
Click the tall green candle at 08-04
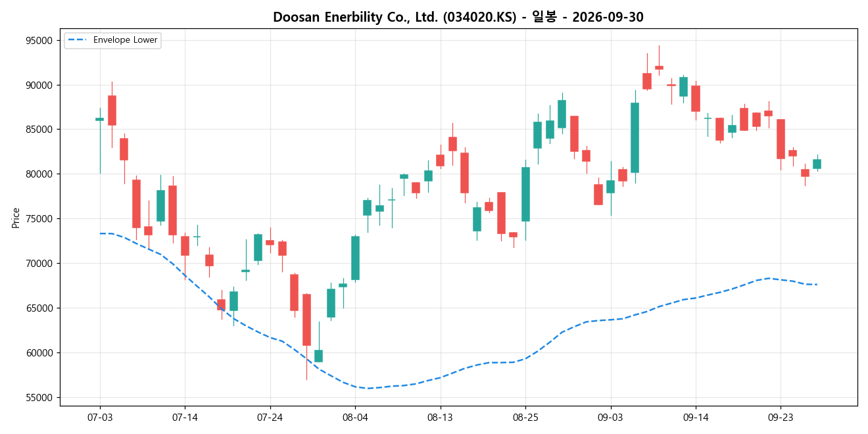coord(355,258)
